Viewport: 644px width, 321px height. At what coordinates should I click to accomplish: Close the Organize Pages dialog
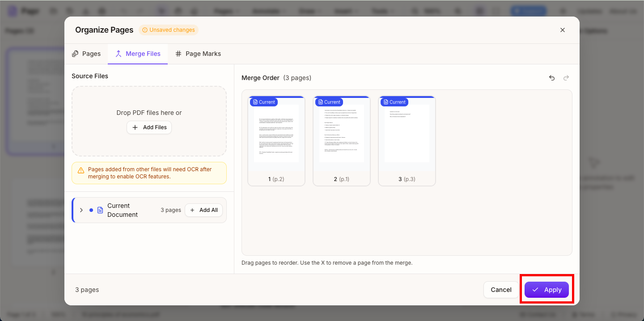coord(563,30)
